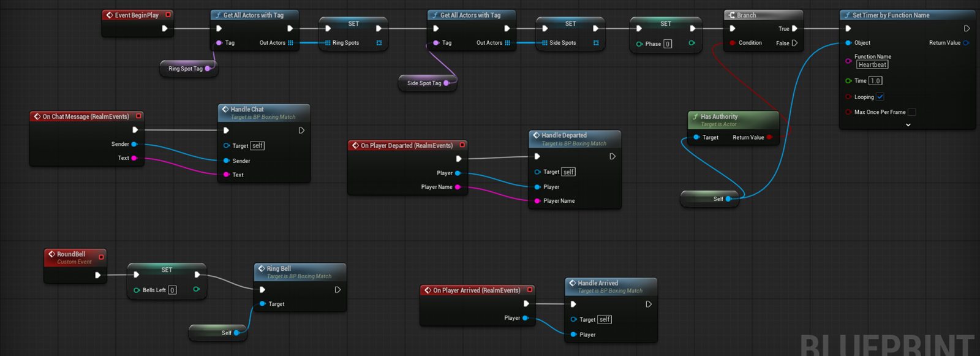Click Set Timer Object input pin
The height and width of the screenshot is (356, 980).
[x=848, y=43]
